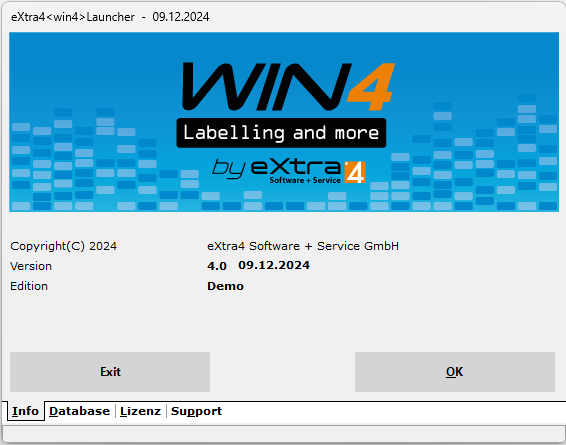Open the Database tab
Screen dimensions: 566x445
(79, 411)
